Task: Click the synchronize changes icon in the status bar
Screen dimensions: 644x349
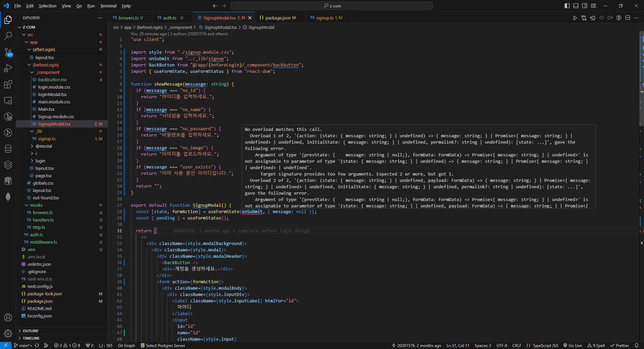Action: coord(37,345)
